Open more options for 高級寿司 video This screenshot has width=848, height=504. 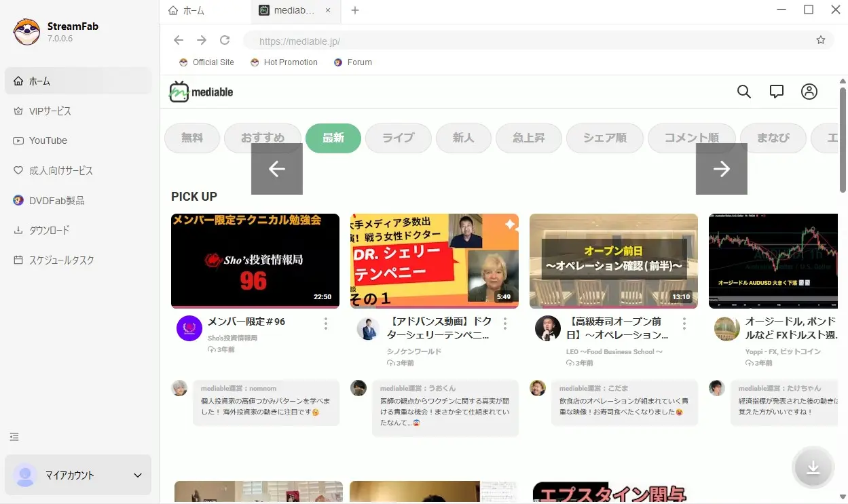click(x=684, y=324)
